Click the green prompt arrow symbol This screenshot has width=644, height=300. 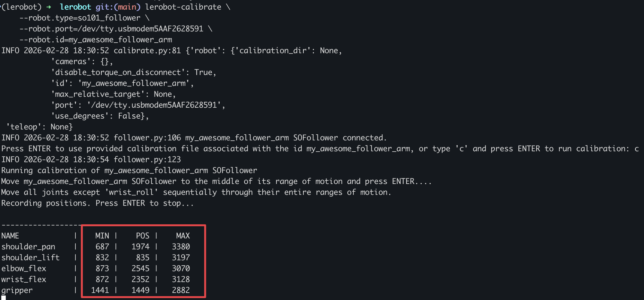click(x=48, y=7)
